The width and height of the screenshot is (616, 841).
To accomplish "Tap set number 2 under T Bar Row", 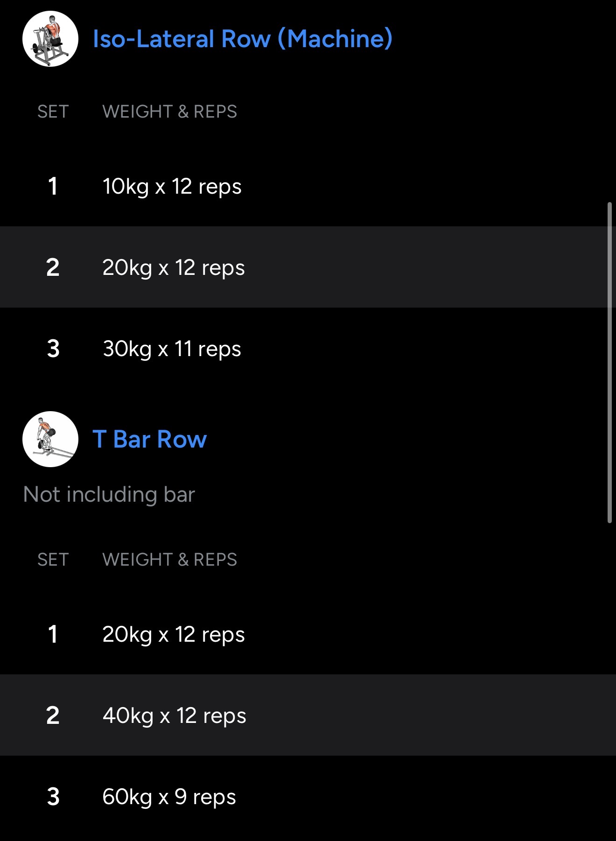I will 53,715.
